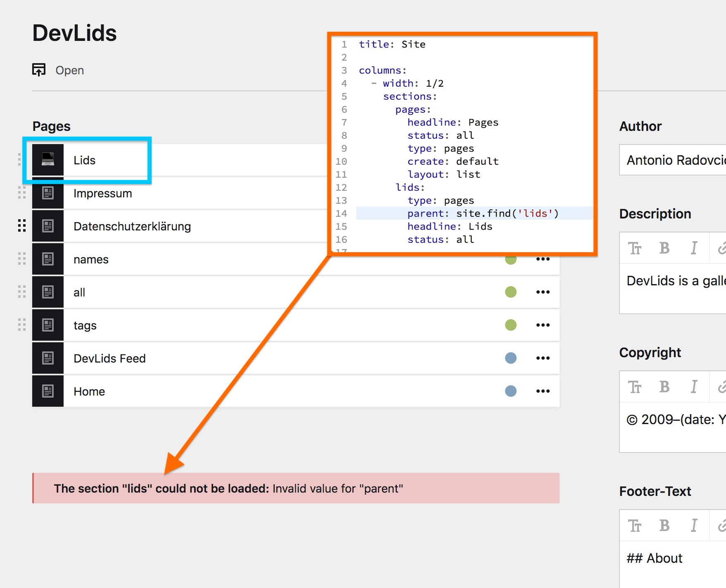Expand the three-dot menu of Home page
Screen dimensions: 726x588
543,391
